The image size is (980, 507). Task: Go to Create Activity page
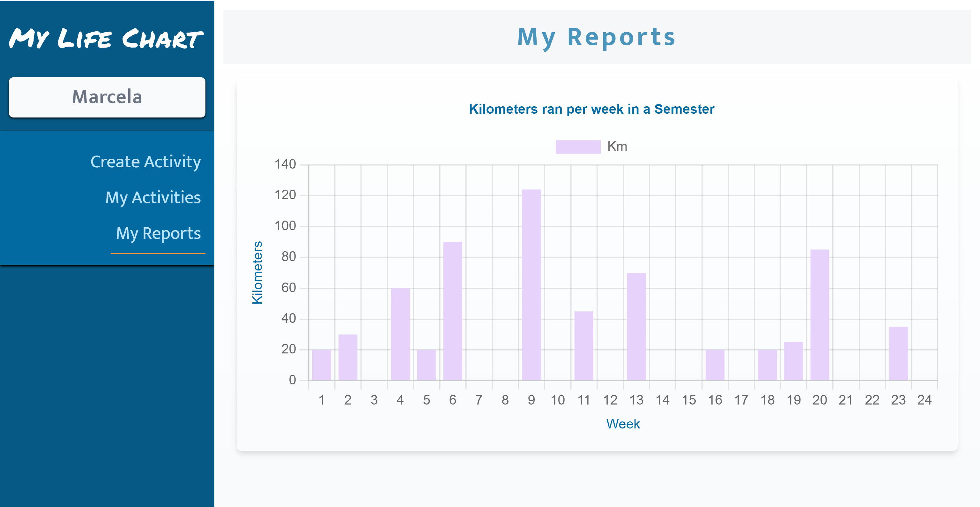point(145,162)
